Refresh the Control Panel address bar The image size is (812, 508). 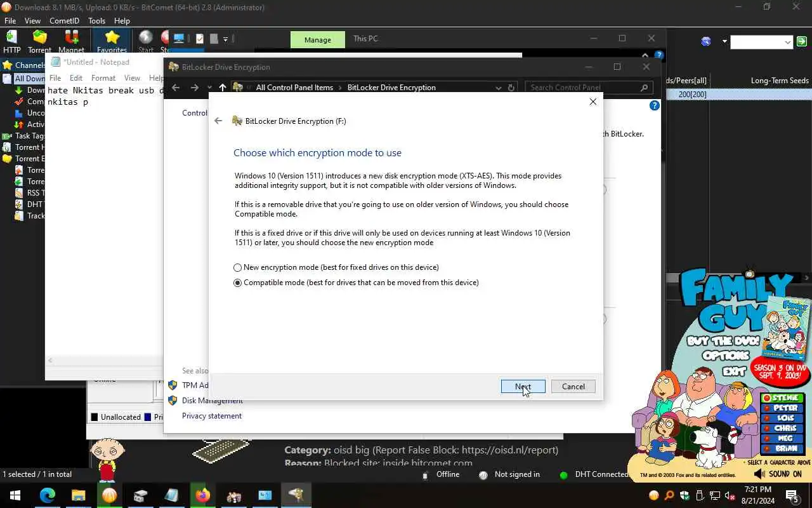pos(511,88)
